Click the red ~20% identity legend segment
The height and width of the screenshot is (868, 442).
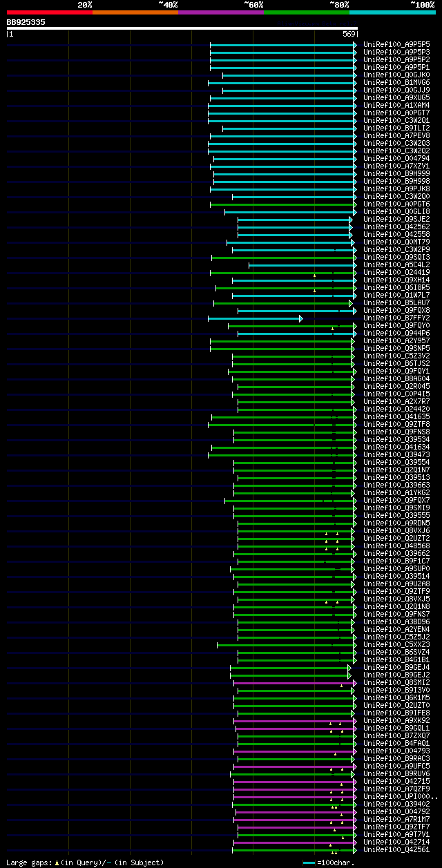point(50,12)
